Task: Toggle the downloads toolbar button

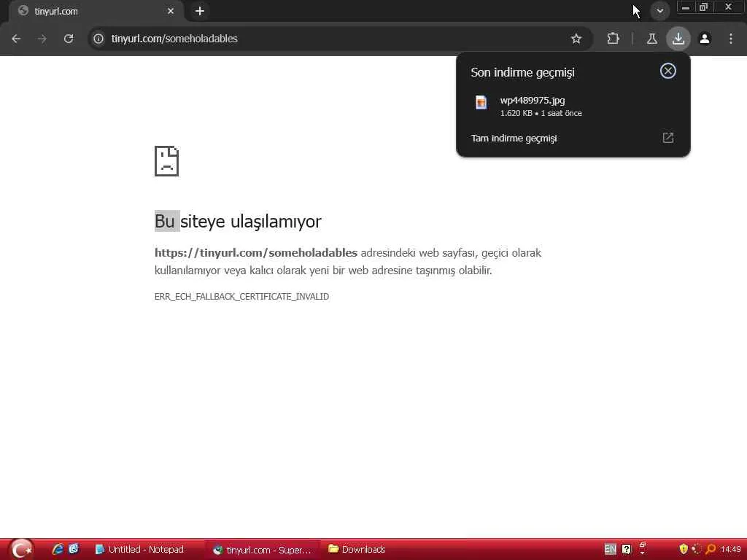Action: [x=678, y=39]
